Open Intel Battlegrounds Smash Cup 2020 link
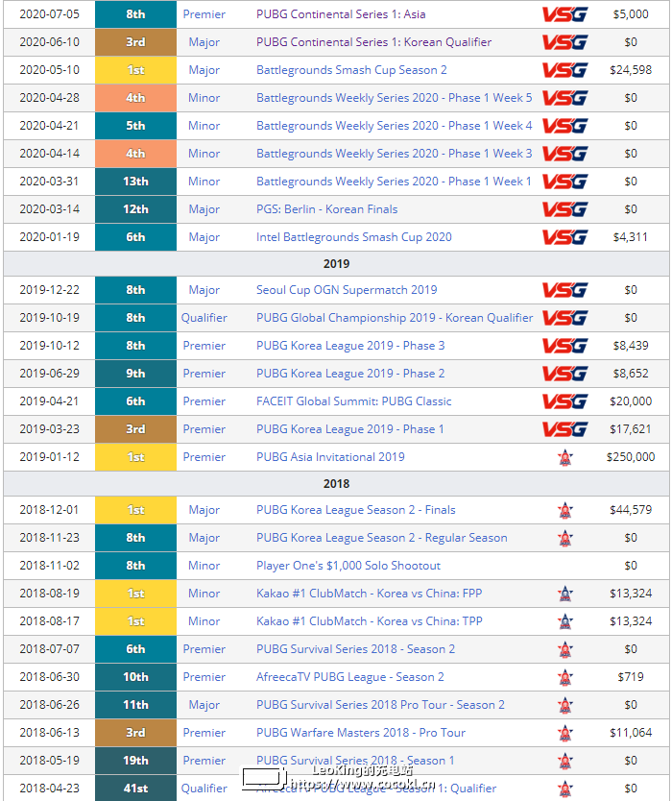The width and height of the screenshot is (672, 801). pyautogui.click(x=354, y=237)
